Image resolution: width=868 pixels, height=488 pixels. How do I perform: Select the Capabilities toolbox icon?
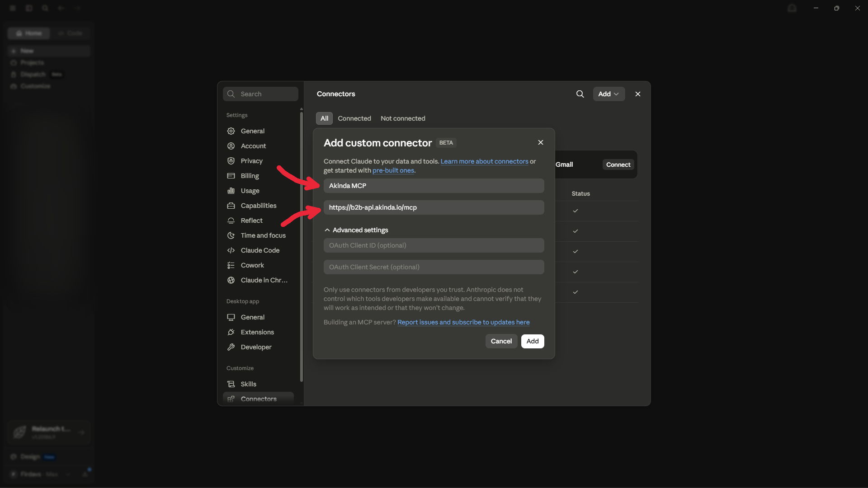(x=231, y=206)
